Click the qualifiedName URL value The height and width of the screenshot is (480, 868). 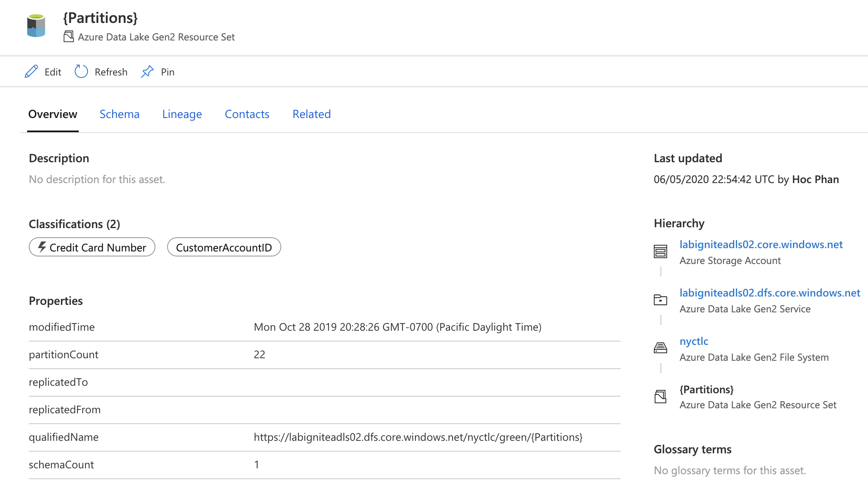click(x=418, y=437)
